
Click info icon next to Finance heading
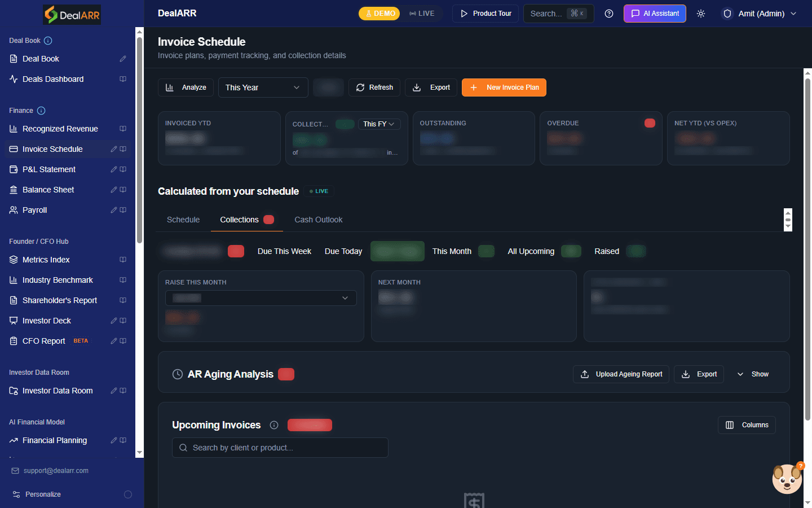(x=41, y=111)
